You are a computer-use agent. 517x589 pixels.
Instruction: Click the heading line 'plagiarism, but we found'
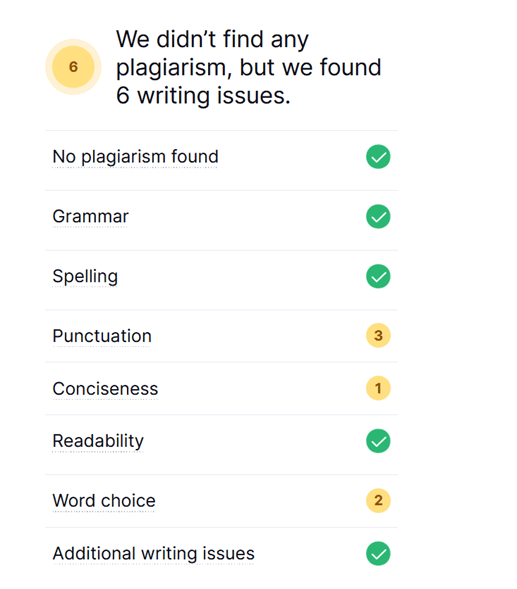click(249, 68)
